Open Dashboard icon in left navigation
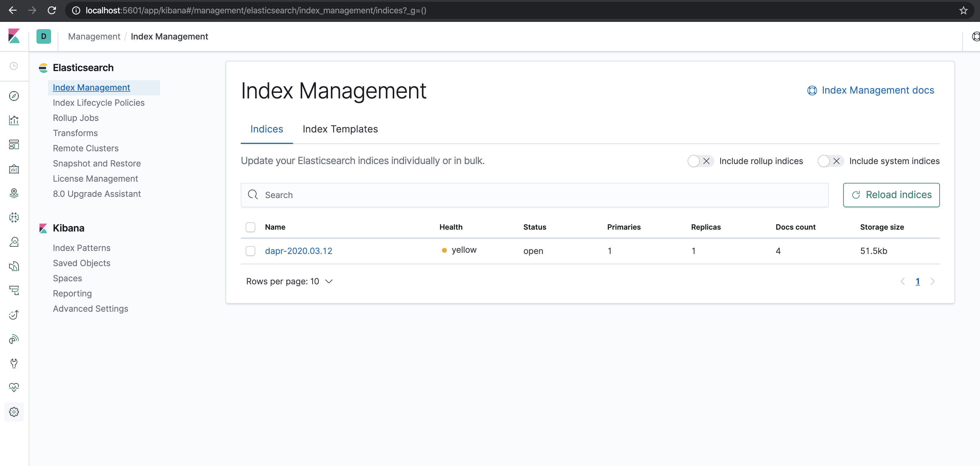The width and height of the screenshot is (980, 466). coord(14,145)
